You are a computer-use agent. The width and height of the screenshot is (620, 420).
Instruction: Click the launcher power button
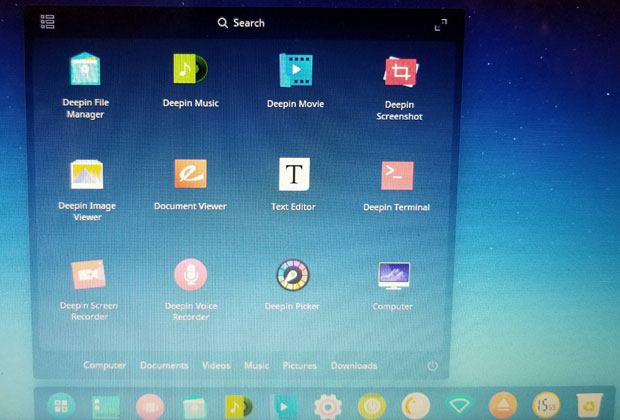(432, 365)
